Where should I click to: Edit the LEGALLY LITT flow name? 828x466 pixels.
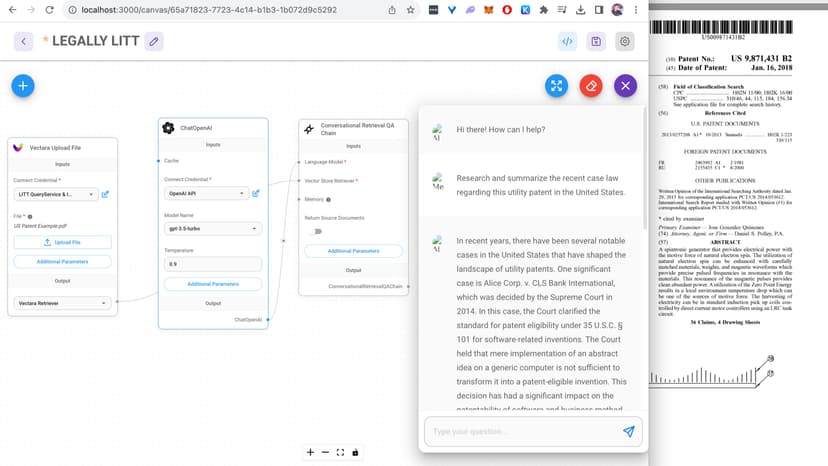[x=154, y=41]
